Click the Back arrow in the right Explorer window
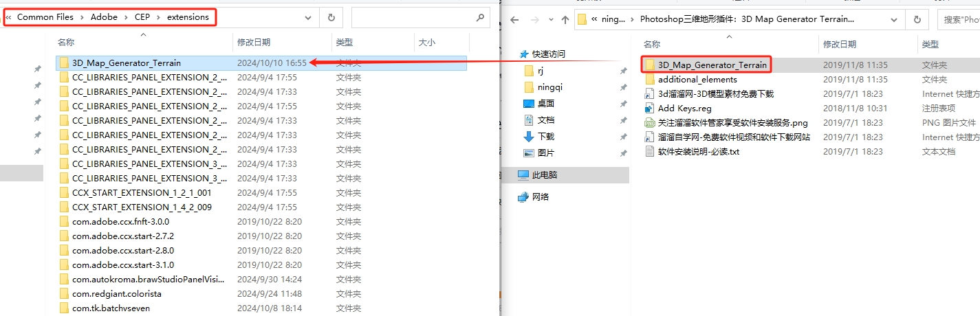Image resolution: width=980 pixels, height=316 pixels. click(516, 19)
